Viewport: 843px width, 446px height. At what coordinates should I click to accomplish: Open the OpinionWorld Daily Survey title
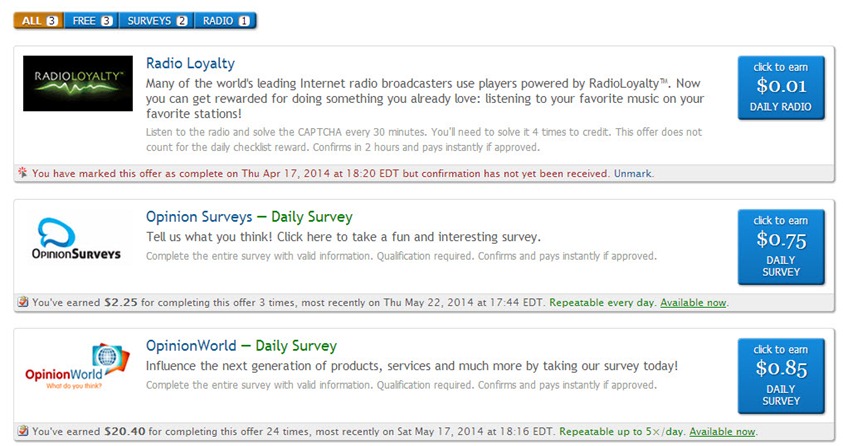point(241,346)
